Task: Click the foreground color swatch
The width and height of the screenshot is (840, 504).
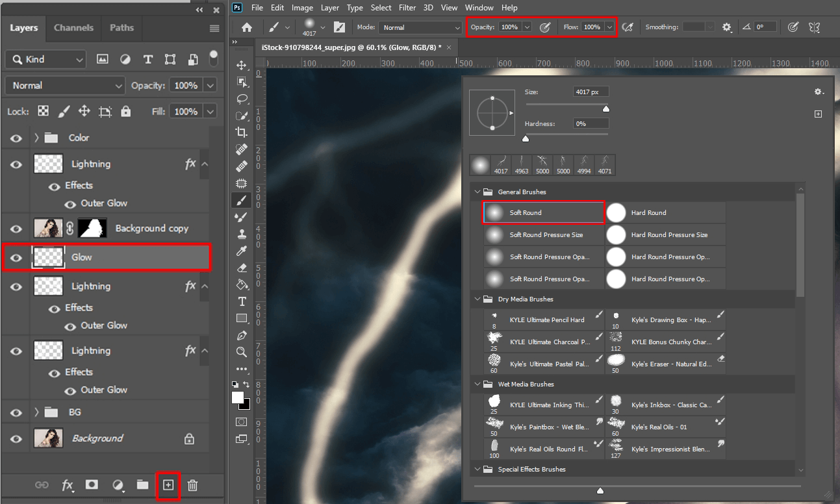Action: (238, 397)
